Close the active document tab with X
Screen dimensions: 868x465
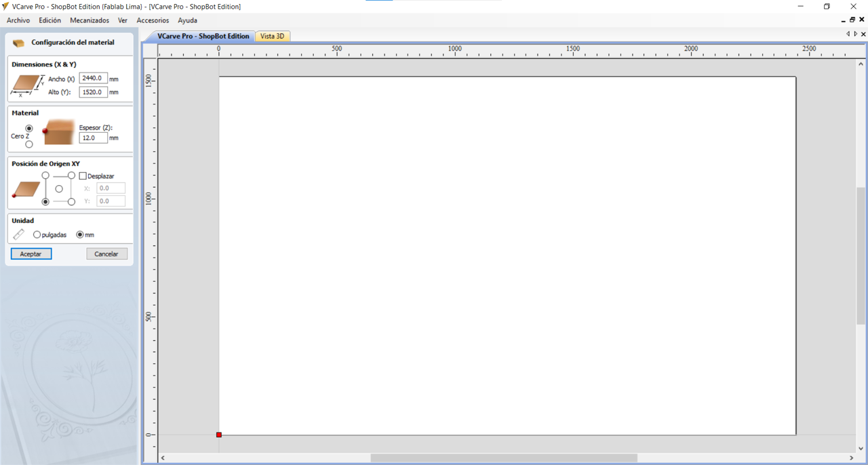tap(863, 34)
